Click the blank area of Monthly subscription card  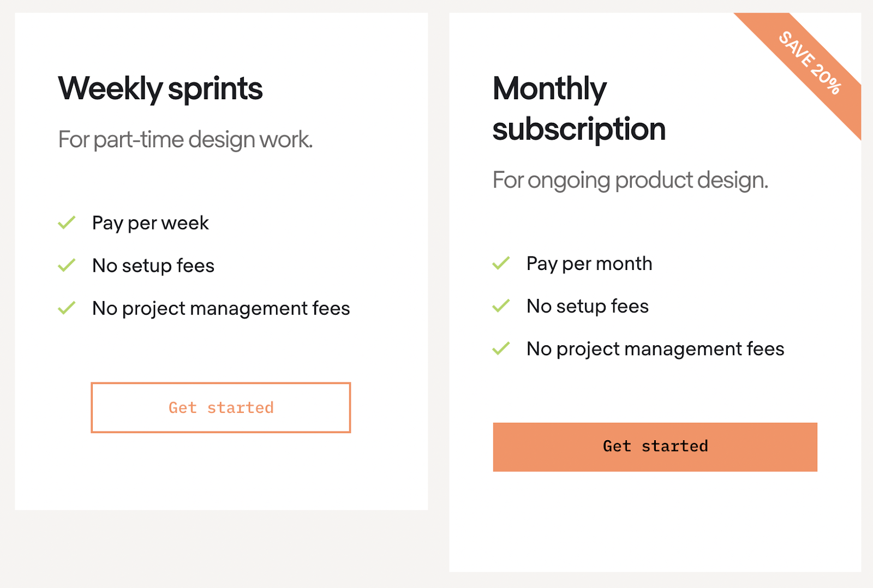tap(655, 524)
